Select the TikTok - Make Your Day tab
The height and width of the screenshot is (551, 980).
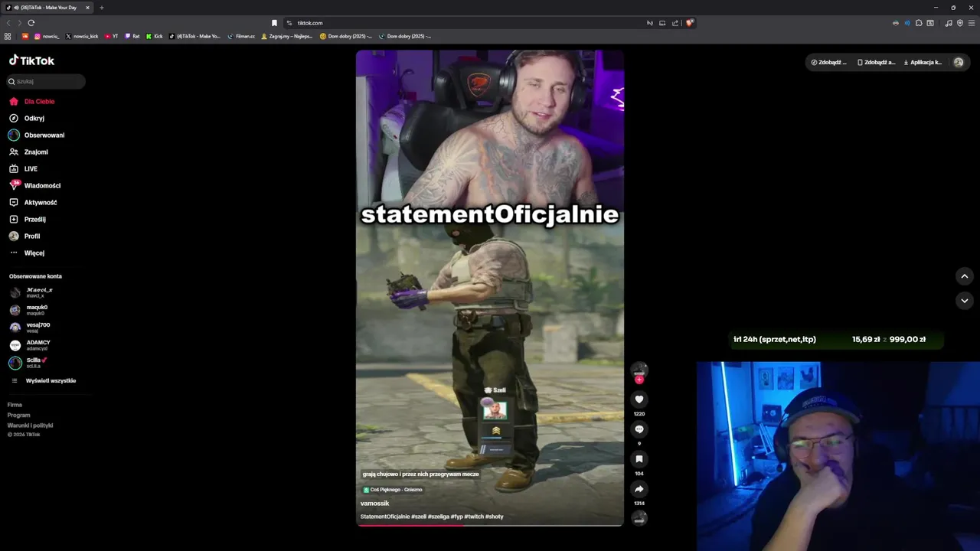point(48,8)
